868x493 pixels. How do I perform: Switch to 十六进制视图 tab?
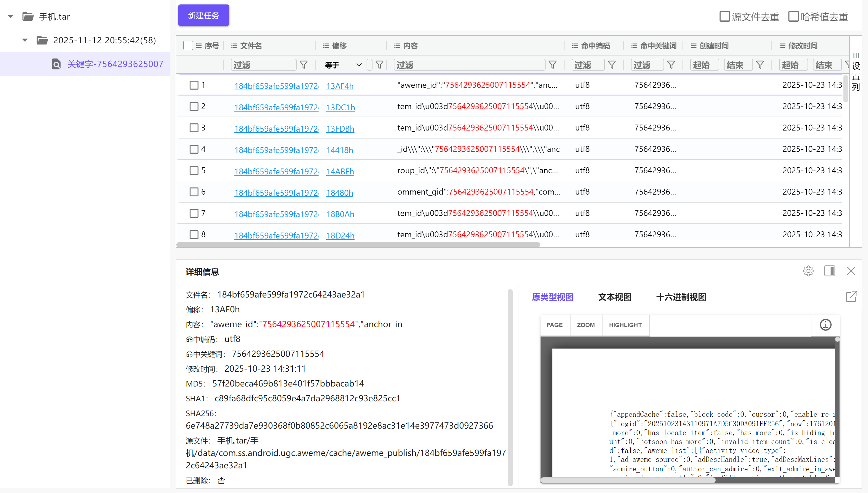(681, 297)
